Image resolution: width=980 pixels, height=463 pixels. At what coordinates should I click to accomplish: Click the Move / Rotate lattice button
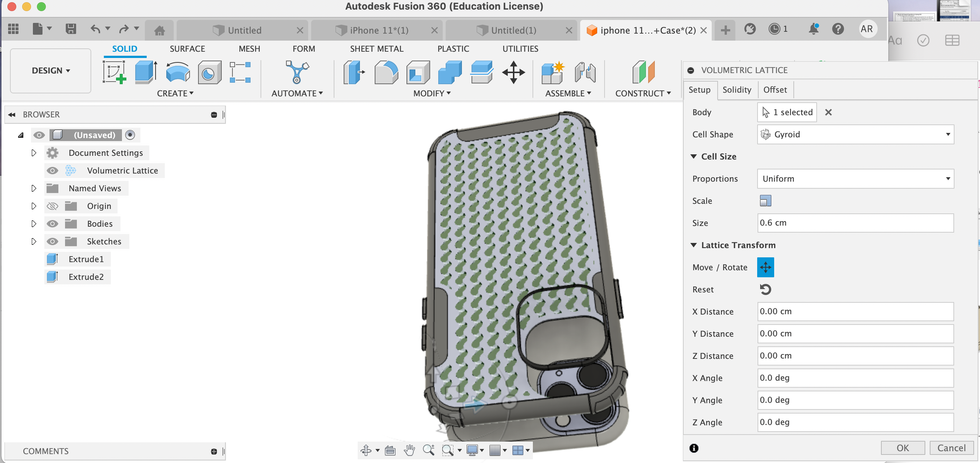point(765,267)
